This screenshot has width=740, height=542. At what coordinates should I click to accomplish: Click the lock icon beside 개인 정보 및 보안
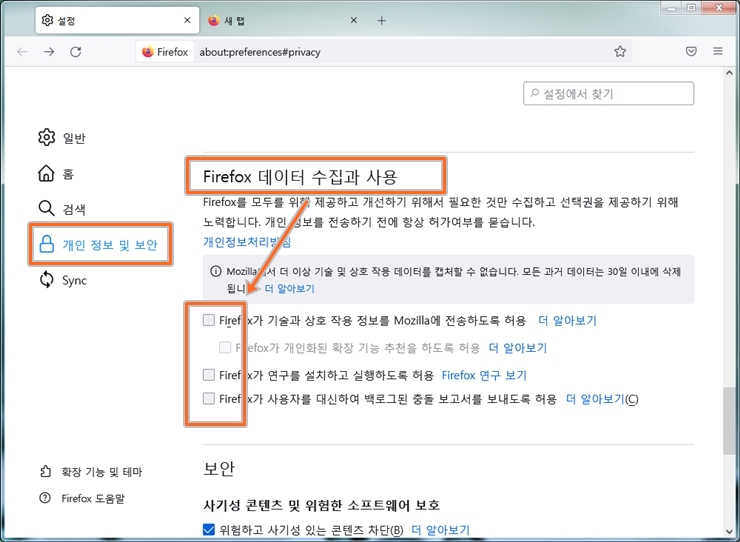46,244
